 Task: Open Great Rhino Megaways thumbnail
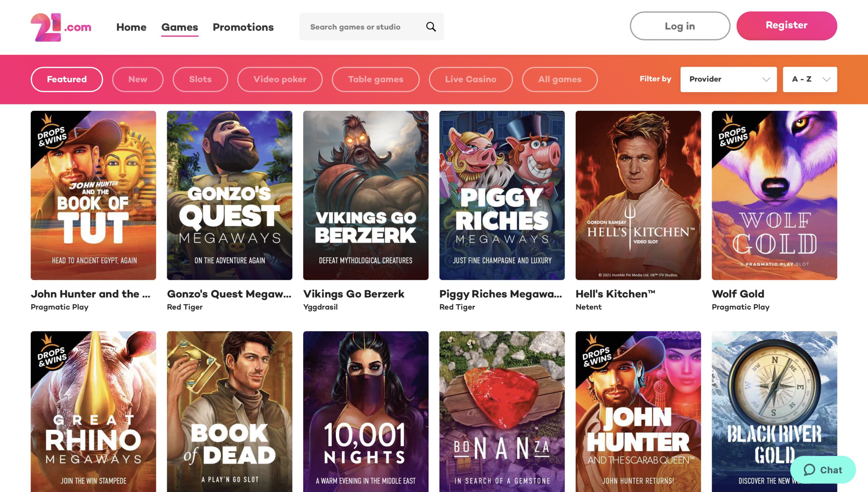tap(93, 411)
